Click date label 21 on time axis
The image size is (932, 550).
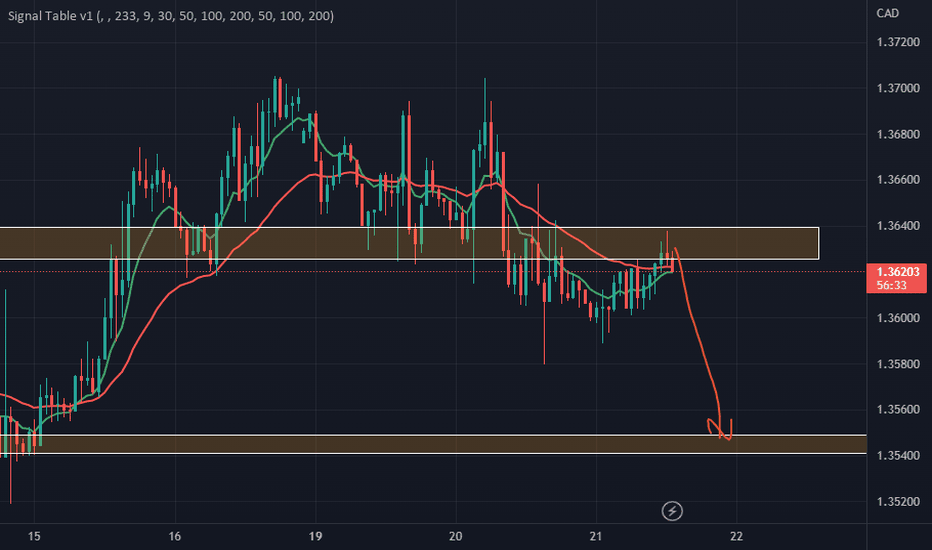click(596, 536)
